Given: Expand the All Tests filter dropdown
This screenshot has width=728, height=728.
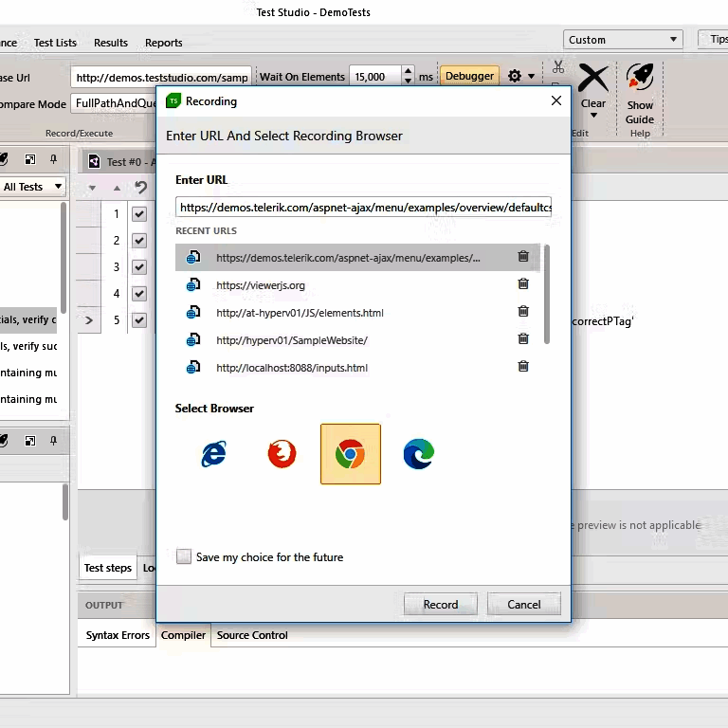Looking at the screenshot, I should pos(33,187).
